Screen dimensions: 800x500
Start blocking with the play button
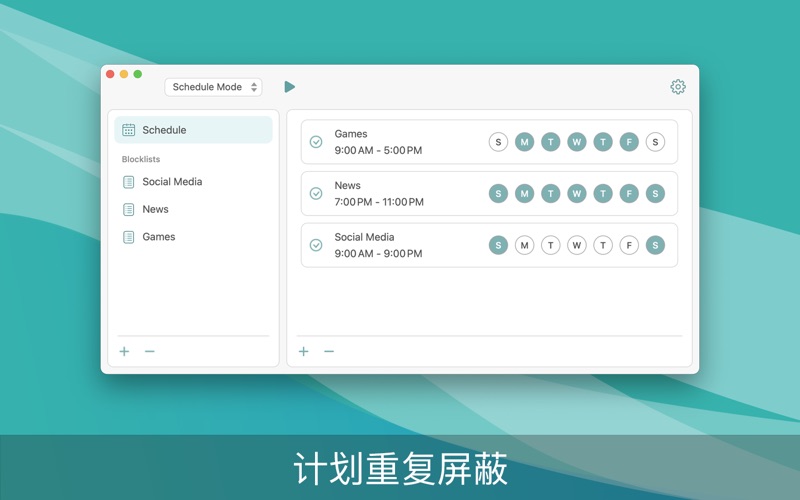[x=289, y=87]
